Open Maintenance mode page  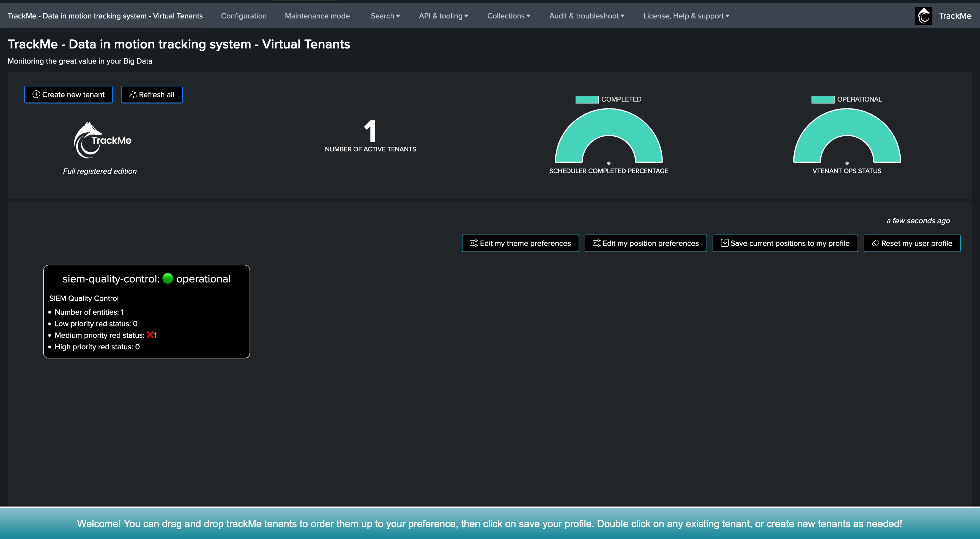317,16
